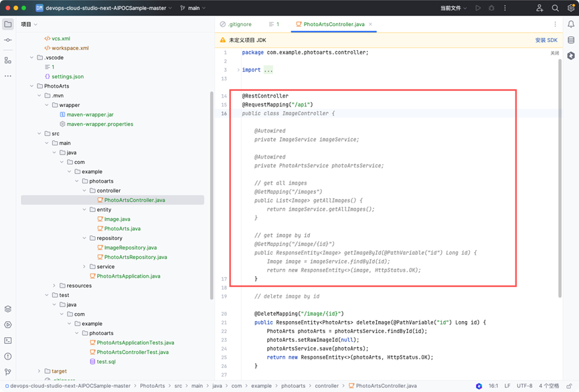
Task: Collapse the wrapper folder
Action: pyautogui.click(x=47, y=105)
